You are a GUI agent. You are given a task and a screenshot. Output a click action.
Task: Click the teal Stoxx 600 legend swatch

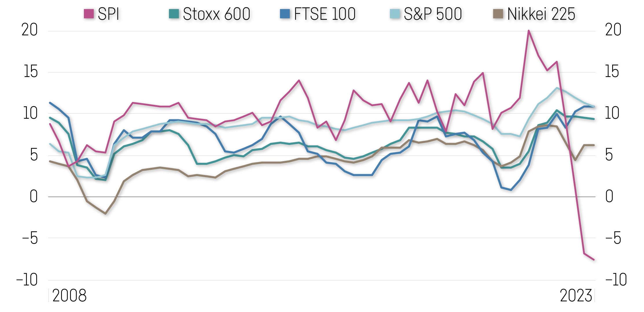pyautogui.click(x=174, y=14)
